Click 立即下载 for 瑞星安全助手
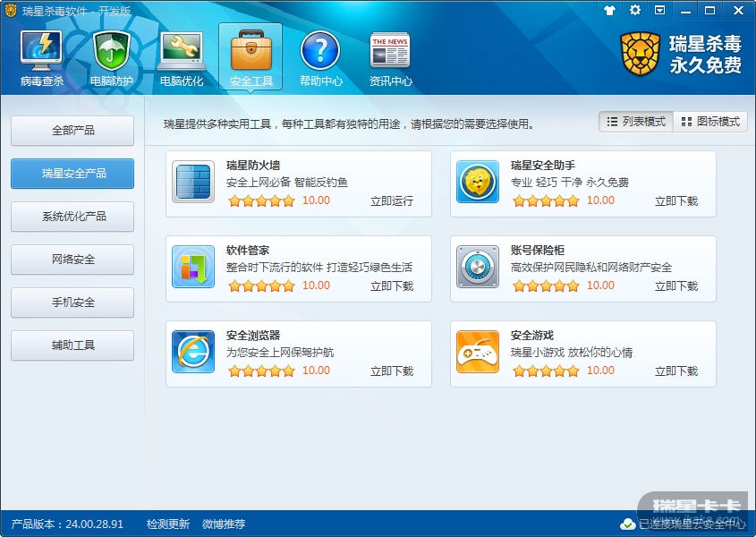 point(676,201)
